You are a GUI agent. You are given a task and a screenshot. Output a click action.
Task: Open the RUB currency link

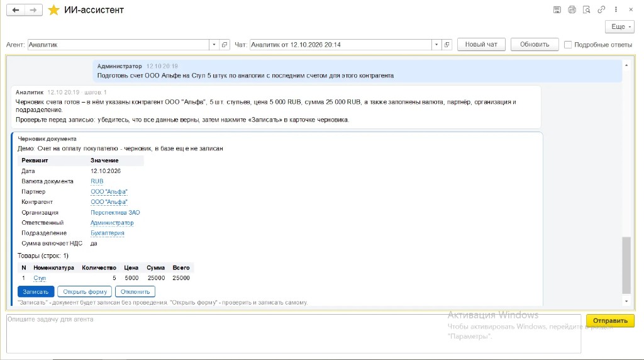tap(97, 181)
